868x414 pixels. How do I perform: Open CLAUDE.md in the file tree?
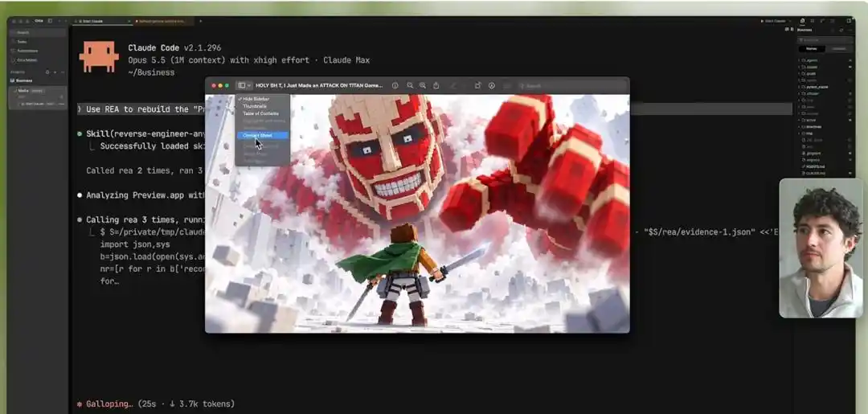tap(825, 174)
